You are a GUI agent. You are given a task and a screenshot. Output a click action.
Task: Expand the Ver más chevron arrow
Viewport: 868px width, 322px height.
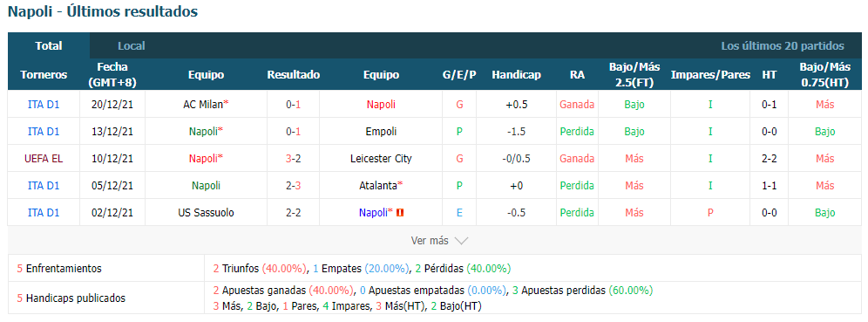coord(461,241)
